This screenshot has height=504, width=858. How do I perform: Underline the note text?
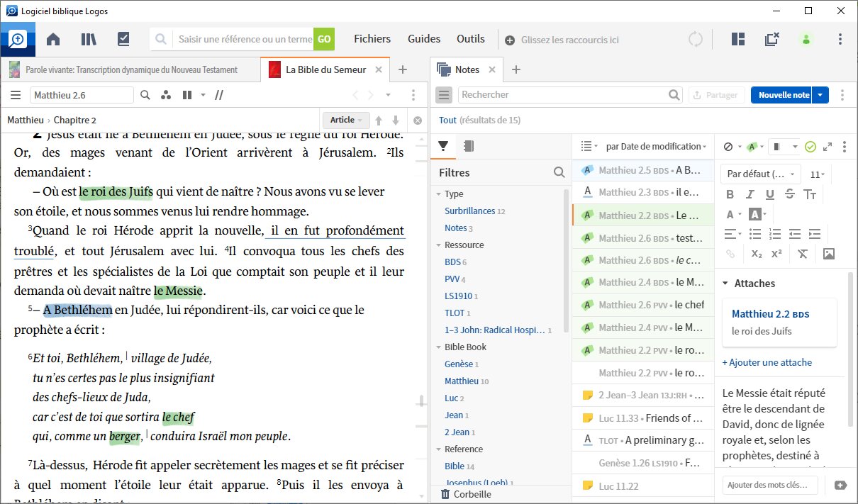click(770, 195)
